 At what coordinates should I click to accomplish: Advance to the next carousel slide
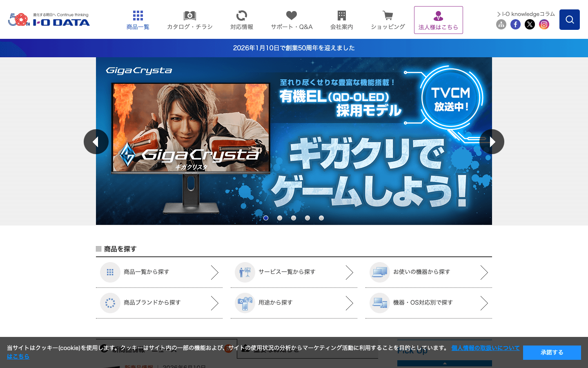click(492, 142)
